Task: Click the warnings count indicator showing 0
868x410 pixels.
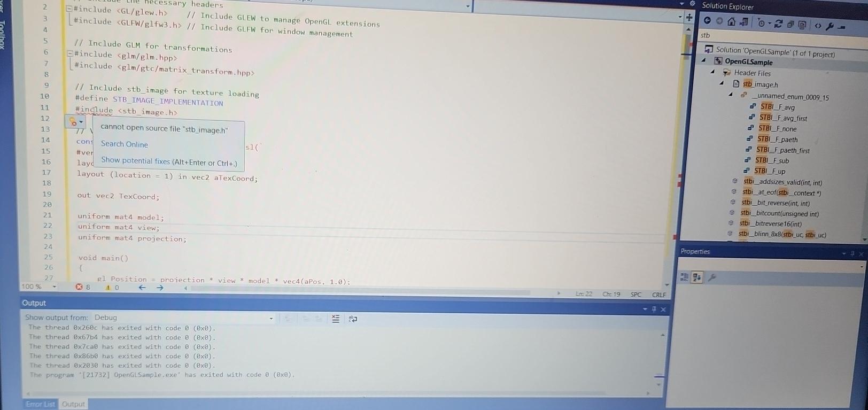Action: (x=112, y=288)
